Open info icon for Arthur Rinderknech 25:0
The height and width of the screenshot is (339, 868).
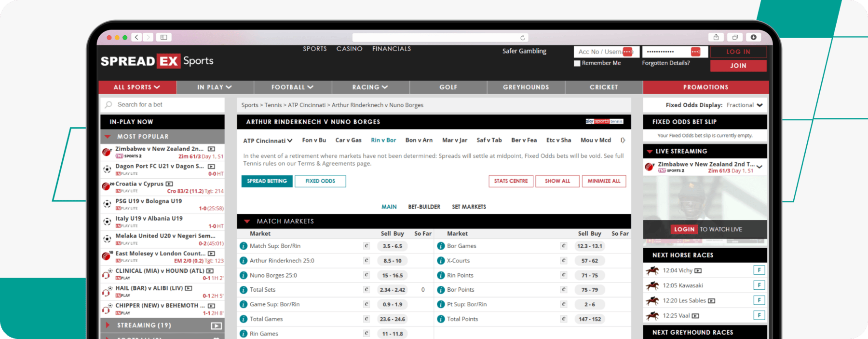click(244, 261)
